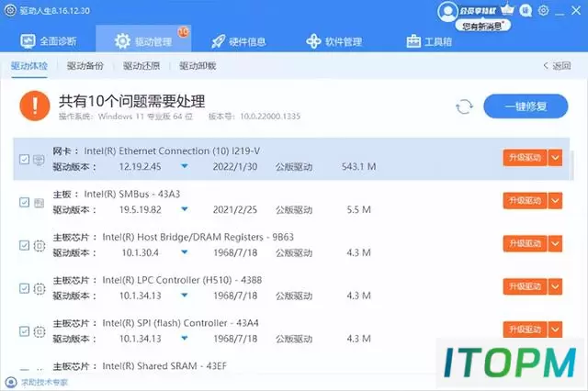
Task: Click version text 12.19.2.45
Action: [140, 167]
